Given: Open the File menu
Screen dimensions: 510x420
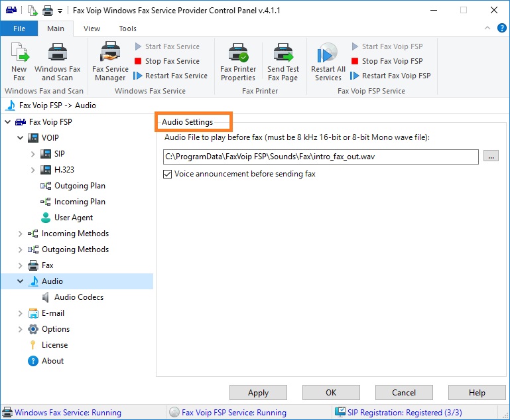Looking at the screenshot, I should click(19, 29).
